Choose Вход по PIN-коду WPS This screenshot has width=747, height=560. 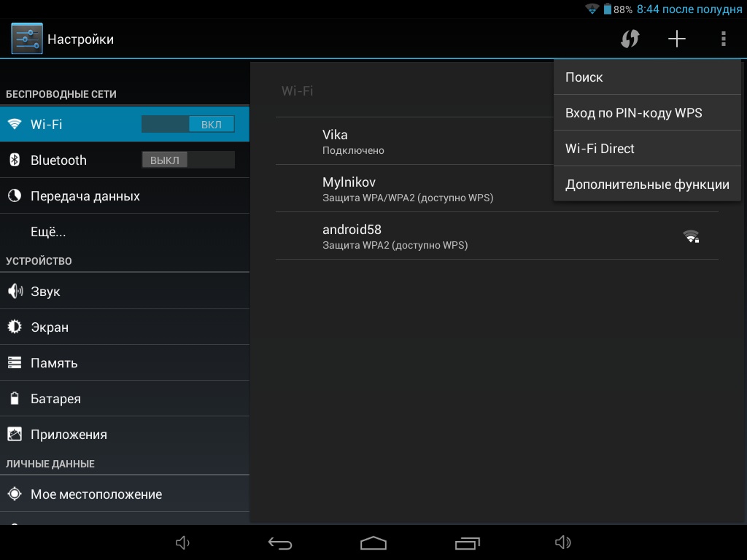[x=647, y=113]
